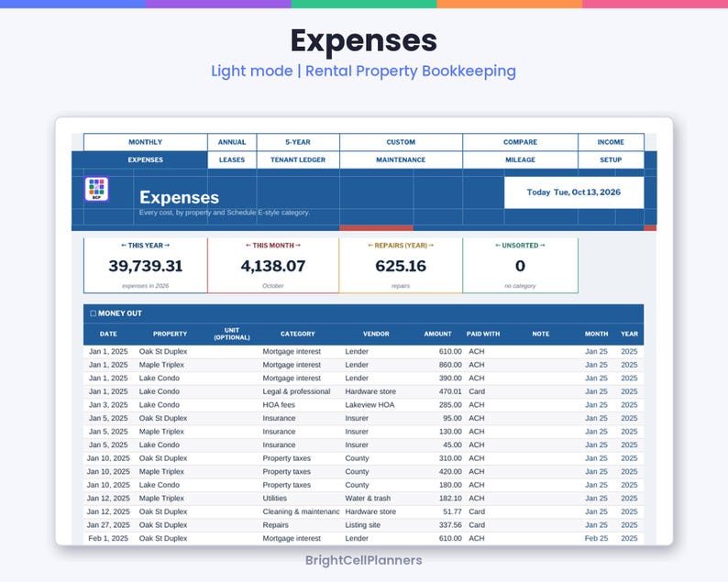Open the MONTHLY tab
Screen dimensions: 728x582
point(145,142)
